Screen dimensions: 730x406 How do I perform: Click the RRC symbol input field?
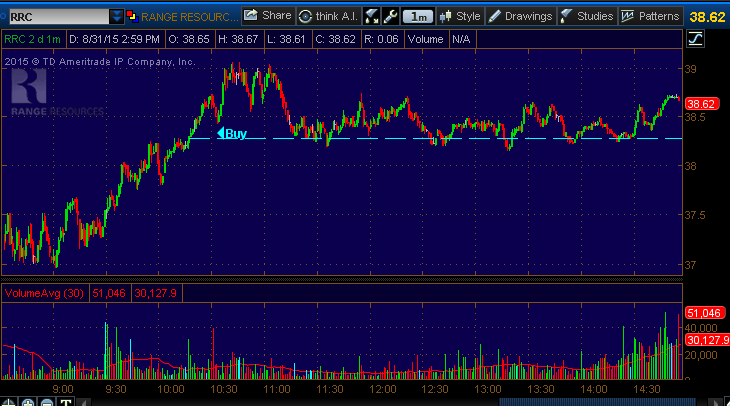pos(55,16)
